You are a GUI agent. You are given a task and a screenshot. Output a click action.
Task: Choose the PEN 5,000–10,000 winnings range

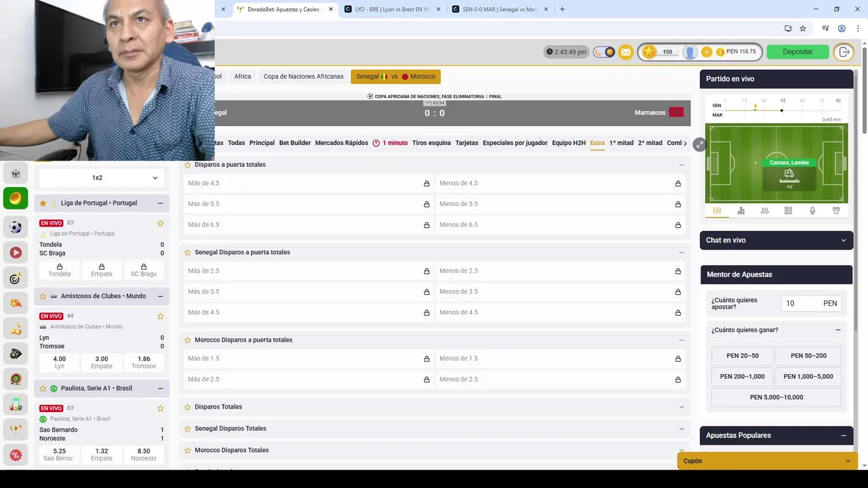(x=776, y=397)
